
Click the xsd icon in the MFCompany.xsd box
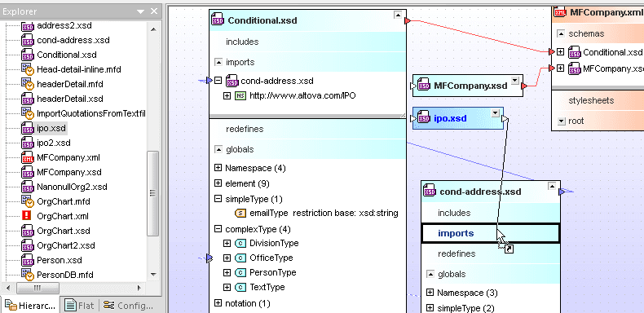(424, 86)
